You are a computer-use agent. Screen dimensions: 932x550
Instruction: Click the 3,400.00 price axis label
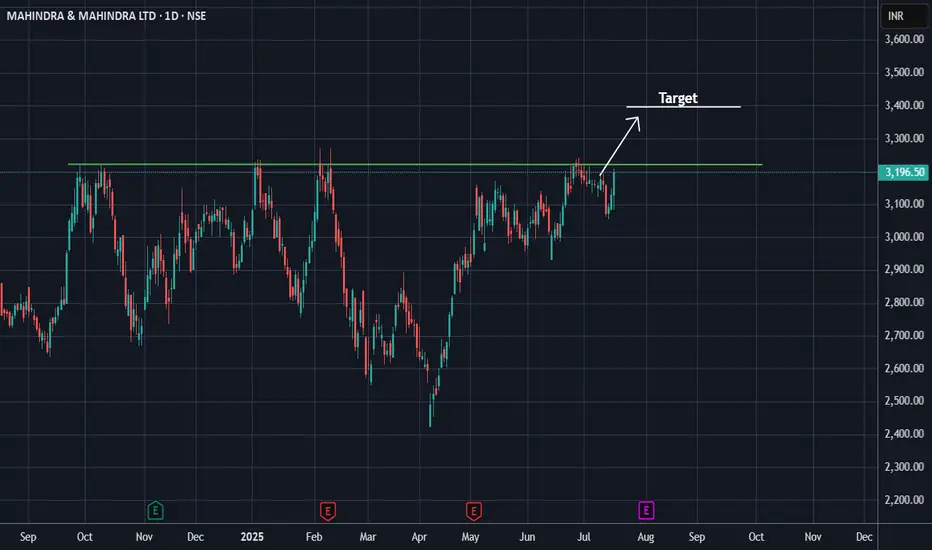(904, 105)
